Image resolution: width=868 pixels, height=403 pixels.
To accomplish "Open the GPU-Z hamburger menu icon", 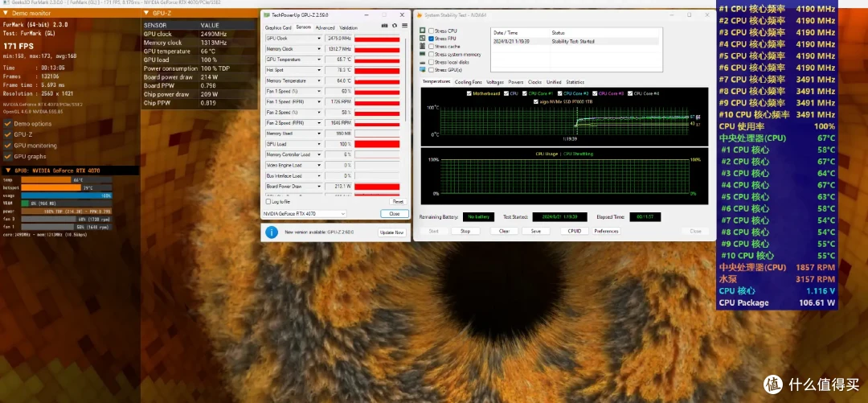I will [x=404, y=26].
